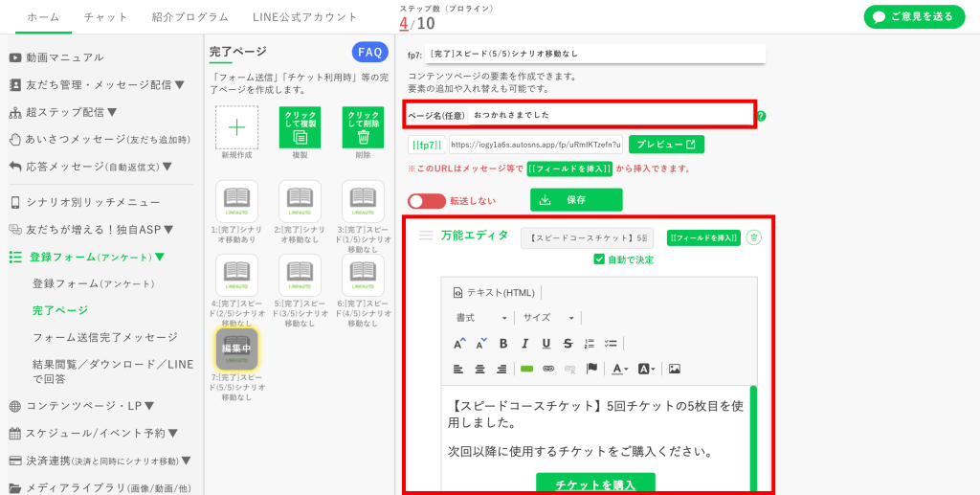Open the text color dropdown
The width and height of the screenshot is (980, 495).
coord(619,369)
